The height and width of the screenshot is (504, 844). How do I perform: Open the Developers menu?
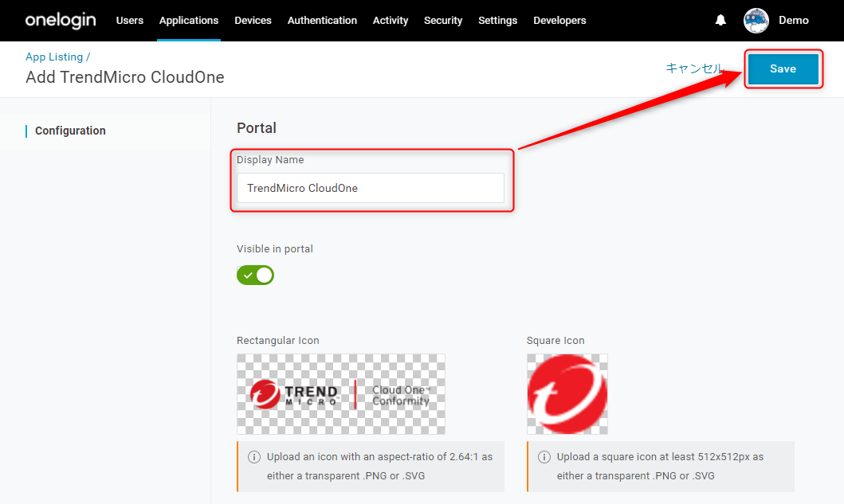pos(559,21)
